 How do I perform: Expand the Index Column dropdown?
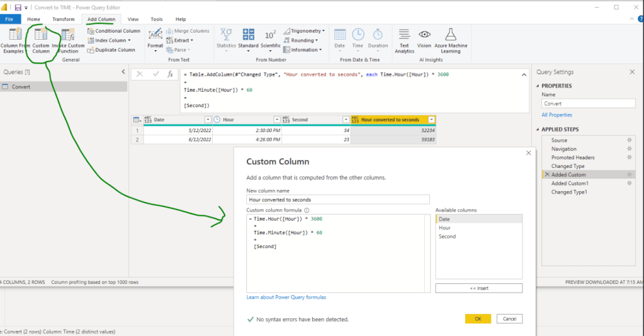tap(129, 40)
